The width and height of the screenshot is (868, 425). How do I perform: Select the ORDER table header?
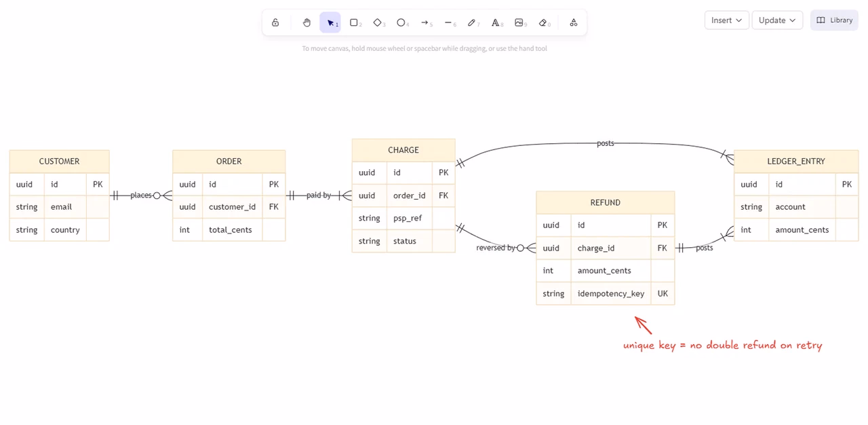tap(229, 162)
